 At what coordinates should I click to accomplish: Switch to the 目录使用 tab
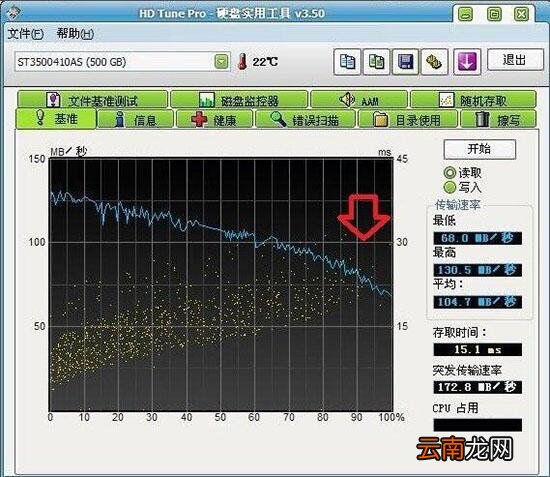[408, 119]
